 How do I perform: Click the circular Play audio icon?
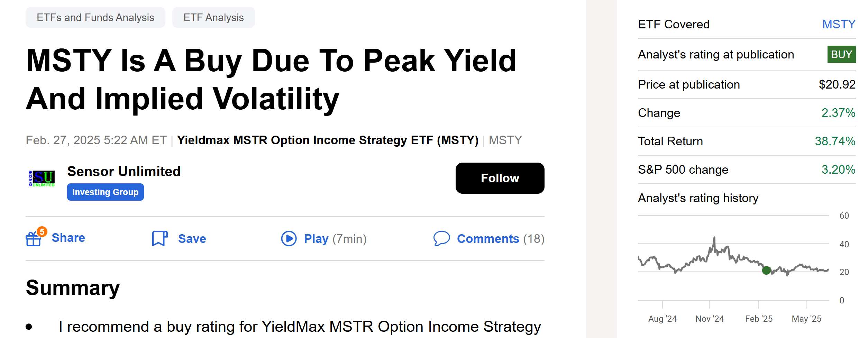coord(289,239)
